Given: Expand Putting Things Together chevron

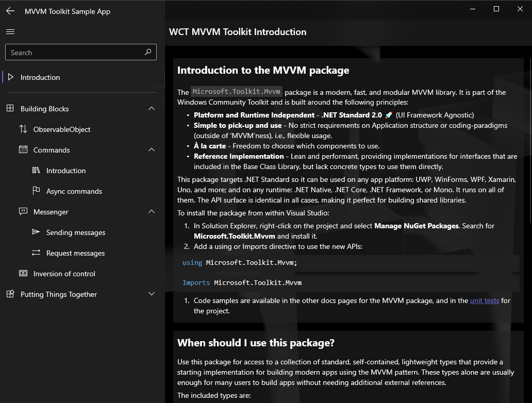Looking at the screenshot, I should click(152, 294).
